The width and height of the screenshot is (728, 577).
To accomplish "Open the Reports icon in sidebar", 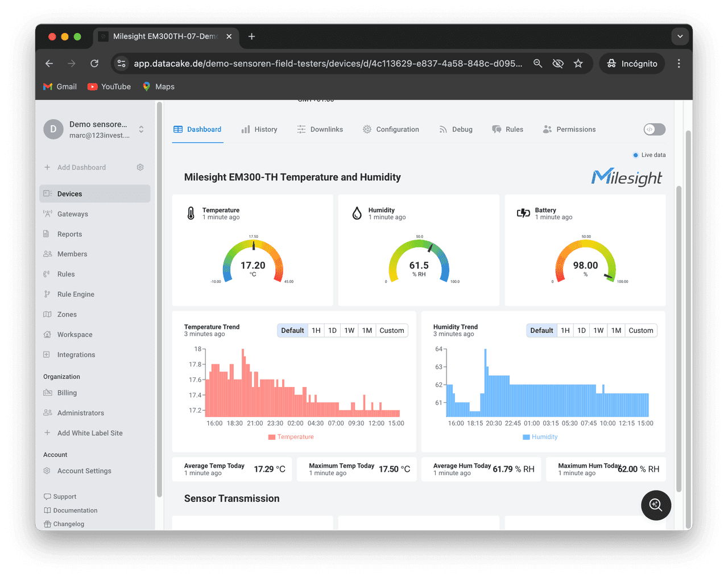I will (47, 234).
